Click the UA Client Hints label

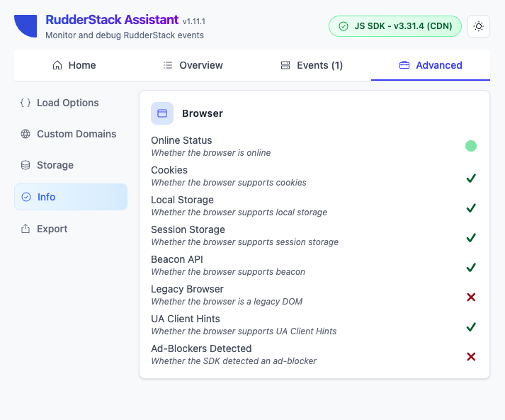[186, 319]
